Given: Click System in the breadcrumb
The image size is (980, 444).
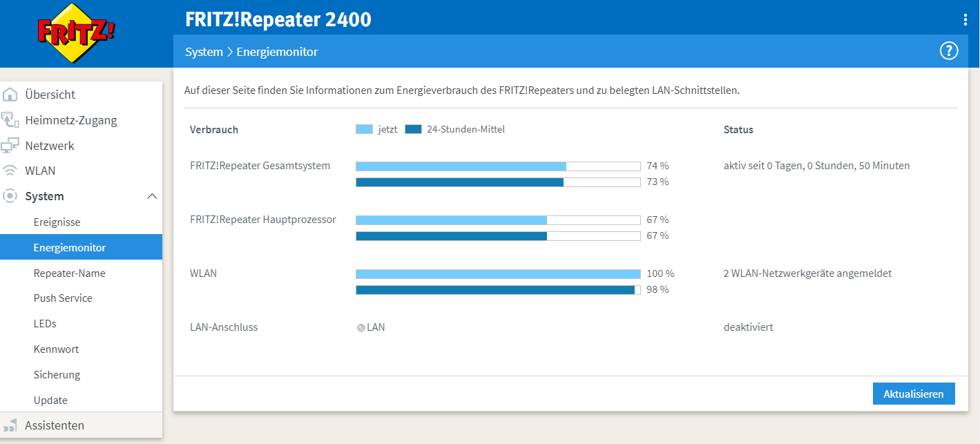Looking at the screenshot, I should point(204,52).
